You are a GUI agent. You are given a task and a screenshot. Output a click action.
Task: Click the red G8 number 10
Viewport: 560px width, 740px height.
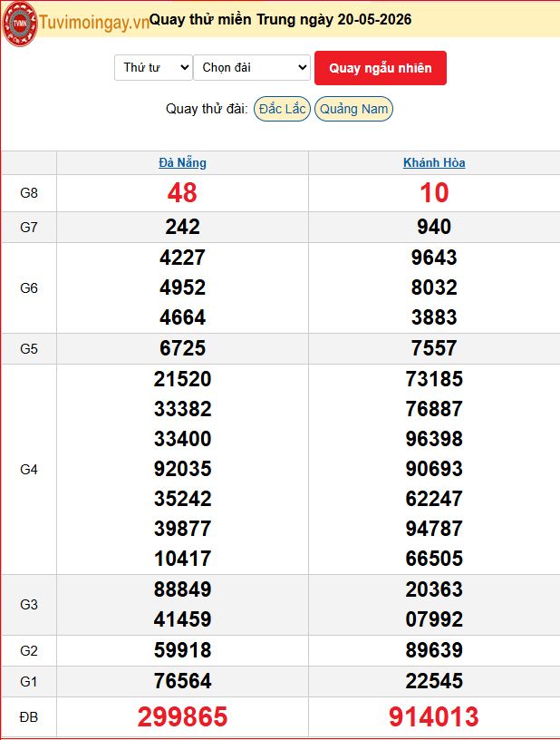434,193
